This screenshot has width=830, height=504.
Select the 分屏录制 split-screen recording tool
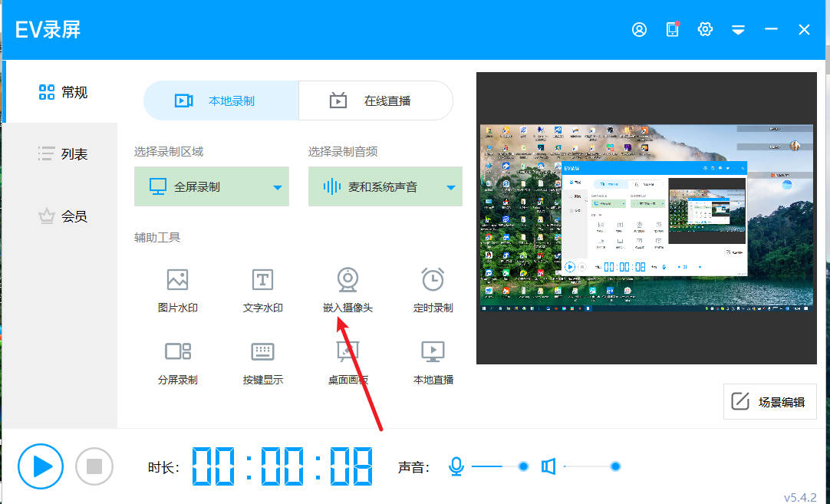(x=177, y=361)
